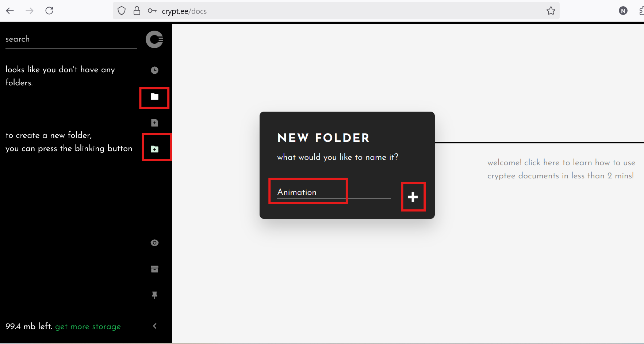Click the folder name input containing Animation
This screenshot has width=644, height=344.
[334, 192]
